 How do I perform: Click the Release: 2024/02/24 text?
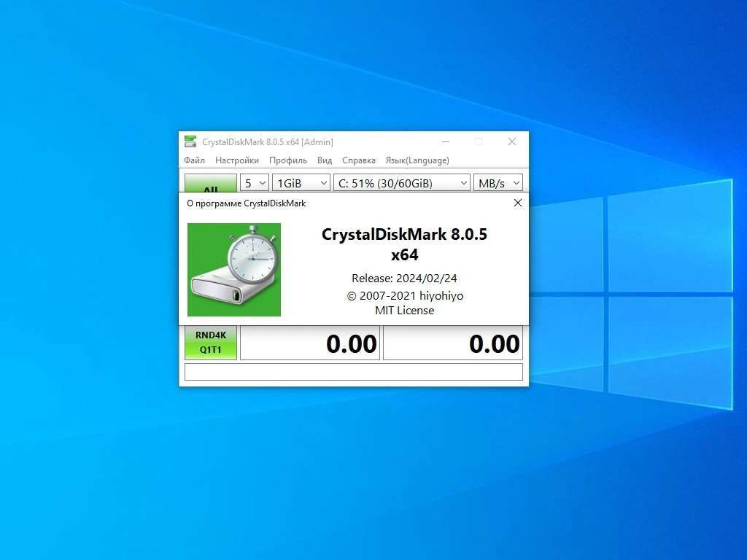point(404,278)
